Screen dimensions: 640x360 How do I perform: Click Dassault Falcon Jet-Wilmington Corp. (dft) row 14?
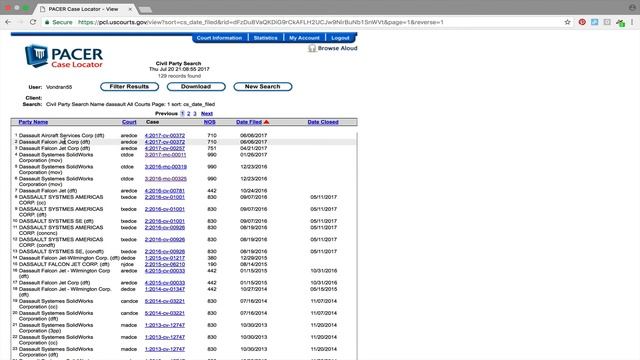pyautogui.click(x=69, y=258)
